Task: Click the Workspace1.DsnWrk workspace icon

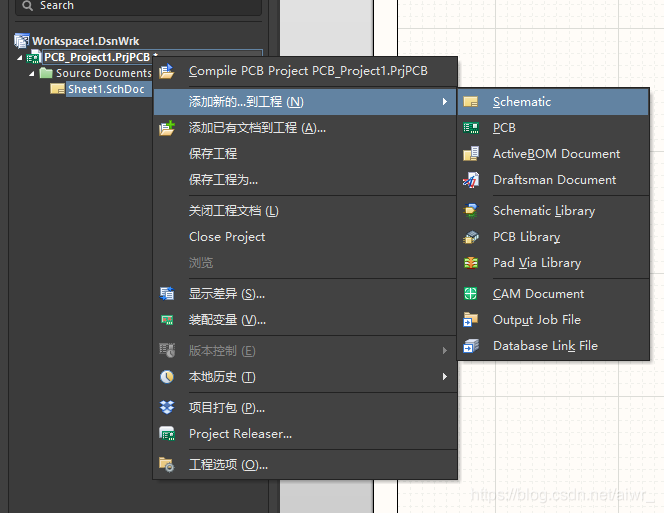Action: [x=22, y=41]
